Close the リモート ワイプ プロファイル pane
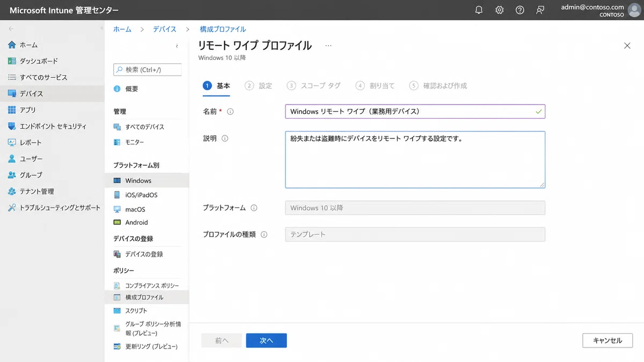Viewport: 644px width, 362px height. click(627, 46)
